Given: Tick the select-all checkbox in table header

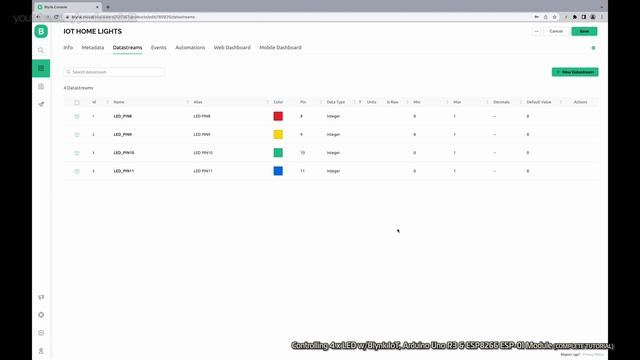Looking at the screenshot, I should 77,102.
